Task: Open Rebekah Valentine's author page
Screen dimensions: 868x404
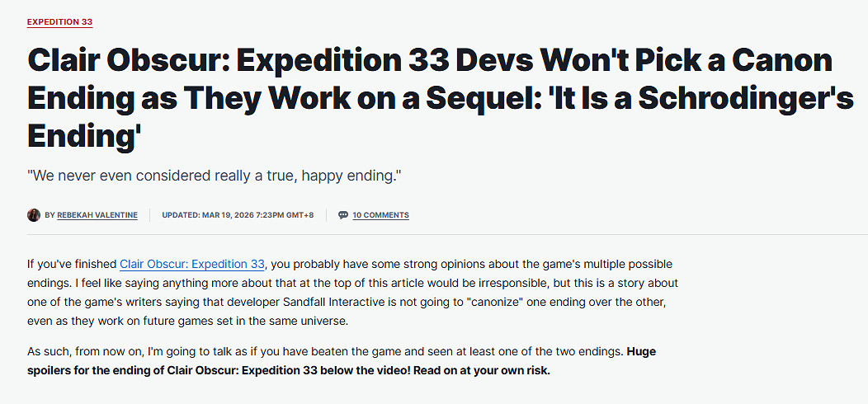Action: [x=99, y=215]
